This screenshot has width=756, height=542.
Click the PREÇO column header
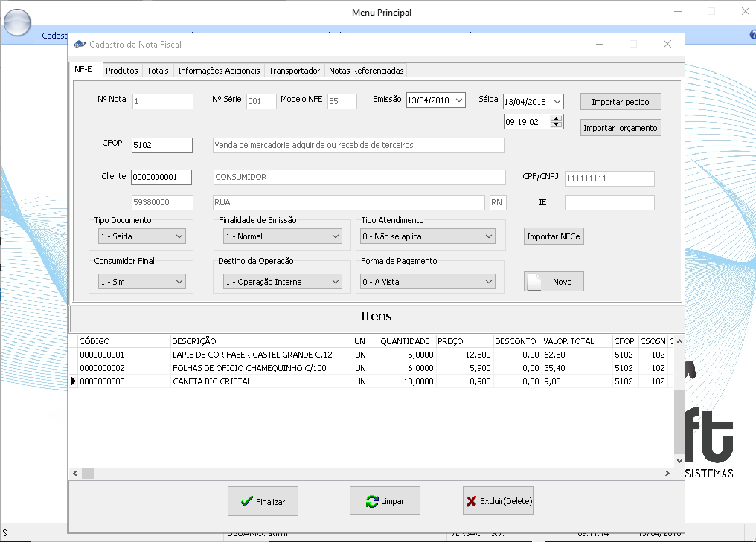(x=464, y=341)
